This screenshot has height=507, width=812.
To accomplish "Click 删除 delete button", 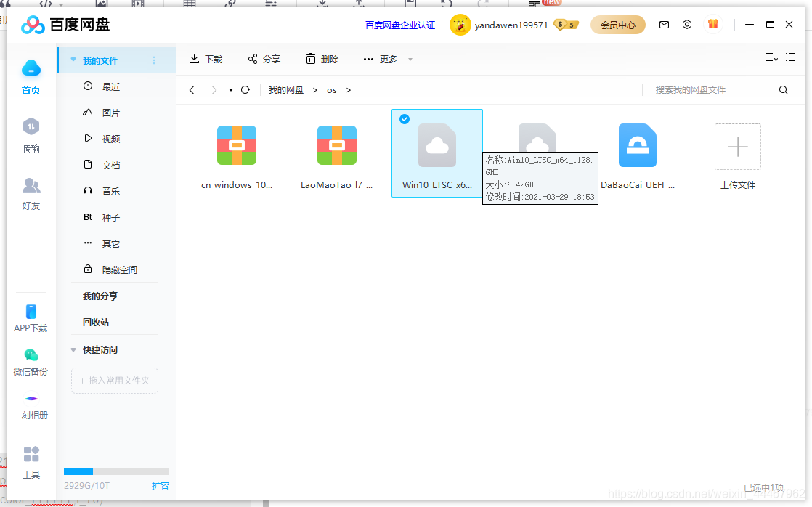I will (x=322, y=59).
